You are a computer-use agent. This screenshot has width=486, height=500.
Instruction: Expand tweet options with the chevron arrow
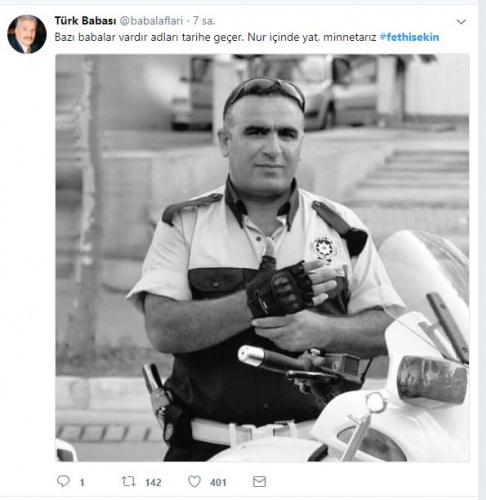(461, 22)
